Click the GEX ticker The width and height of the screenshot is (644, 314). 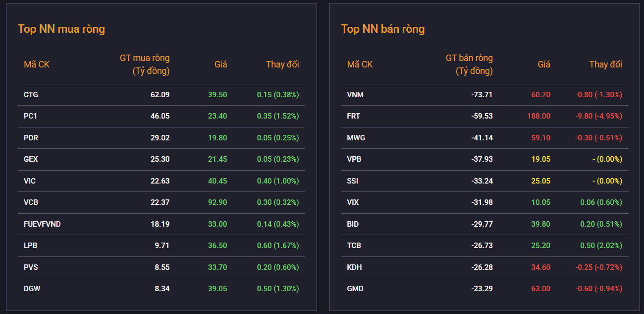coord(31,159)
